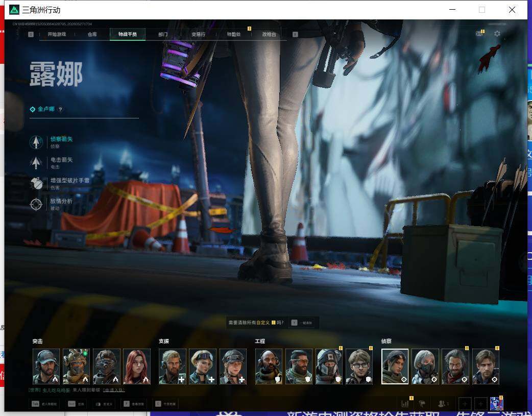The height and width of the screenshot is (416, 532).
Task: Select the last recon operator portrait
Action: coord(486,366)
